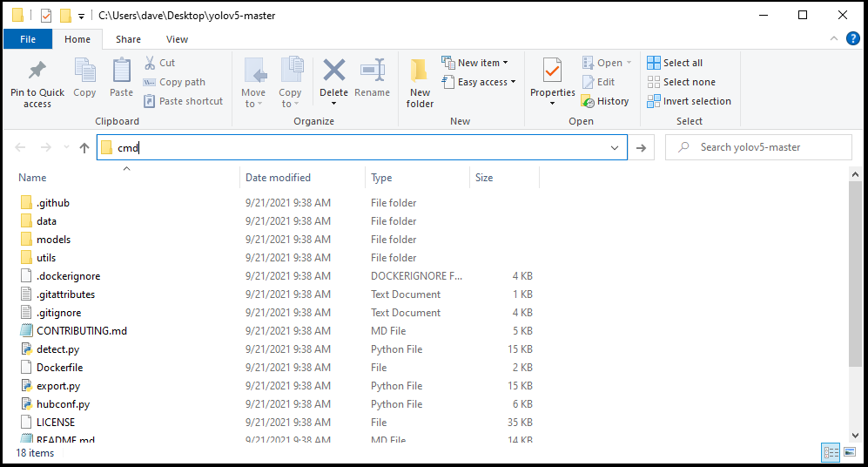This screenshot has width=868, height=467.
Task: Expand the address bar history dropdown
Action: (x=615, y=147)
